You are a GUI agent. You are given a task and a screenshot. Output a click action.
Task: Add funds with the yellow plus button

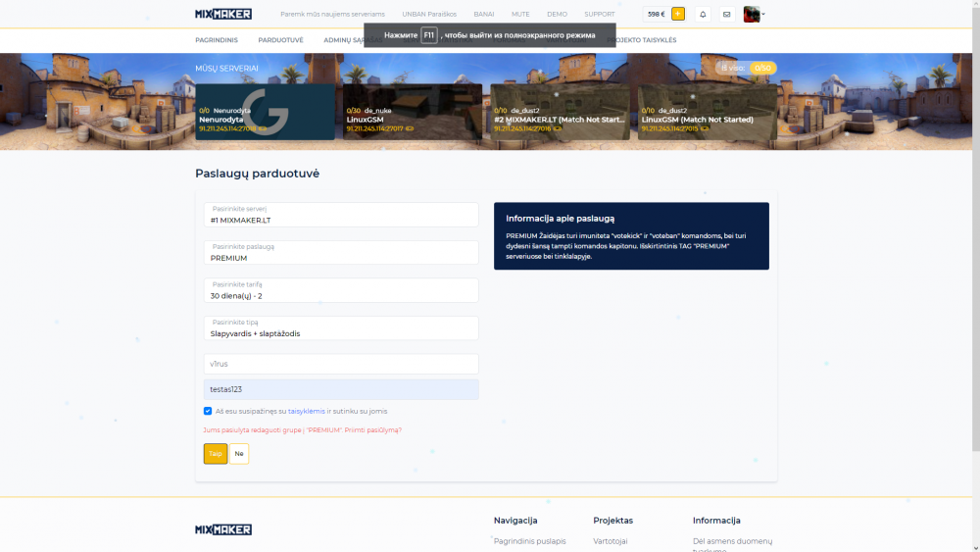[678, 14]
